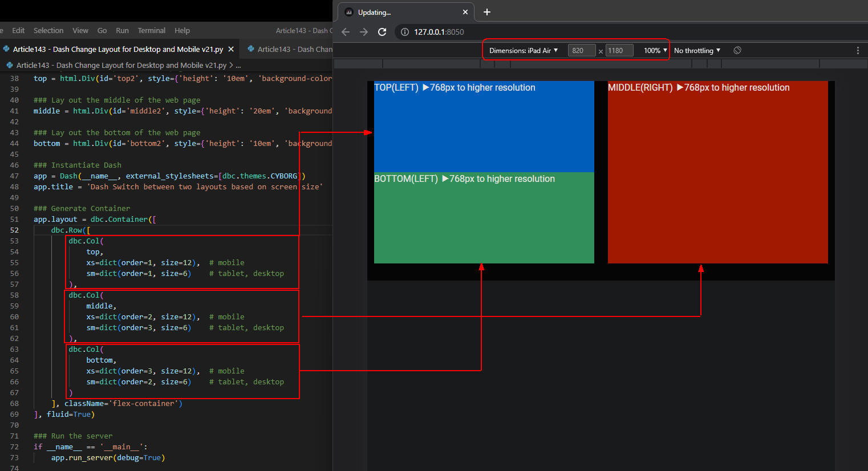Open the Terminal menu
This screenshot has height=471, width=868.
pyautogui.click(x=152, y=30)
